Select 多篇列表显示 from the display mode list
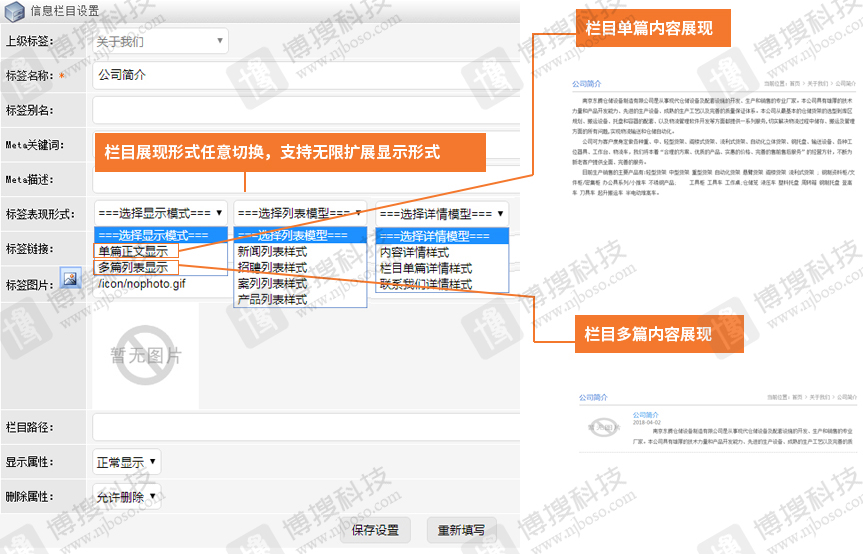This screenshot has width=863, height=554. (x=134, y=268)
